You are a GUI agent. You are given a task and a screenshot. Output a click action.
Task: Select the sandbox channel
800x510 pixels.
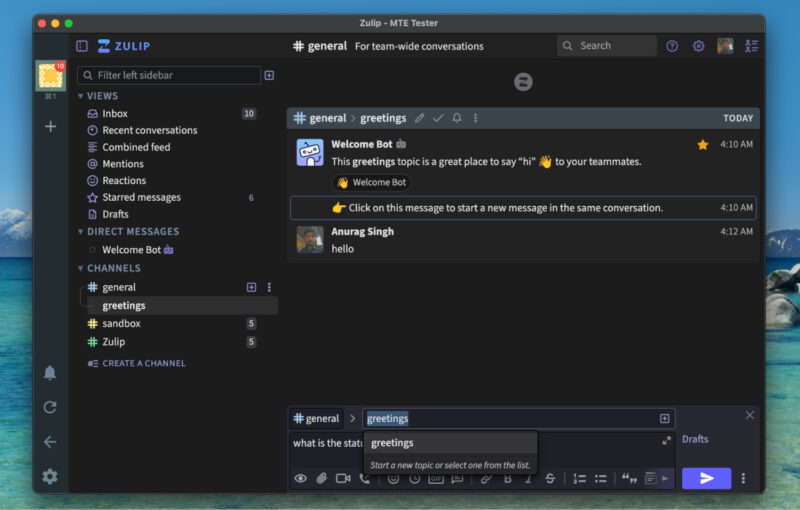pos(121,324)
